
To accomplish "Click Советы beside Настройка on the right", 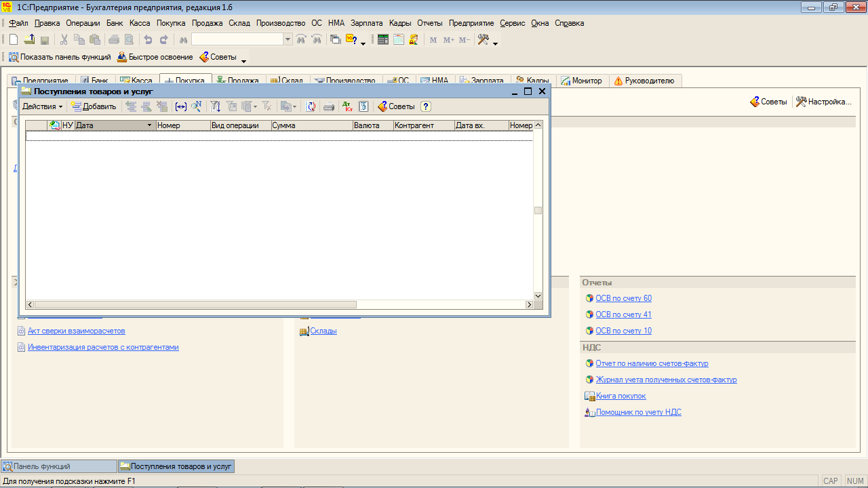I will click(x=768, y=102).
